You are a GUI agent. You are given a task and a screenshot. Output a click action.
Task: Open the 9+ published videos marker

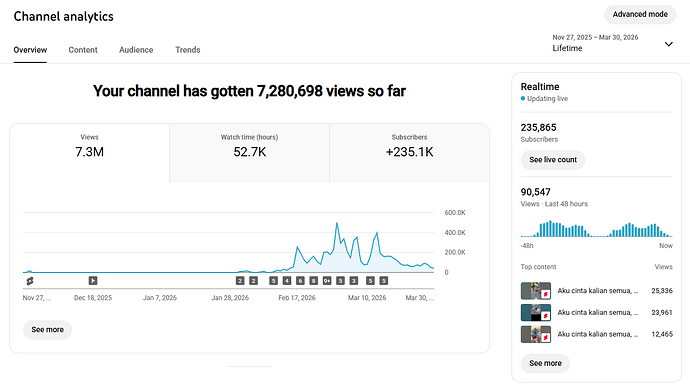coord(327,281)
